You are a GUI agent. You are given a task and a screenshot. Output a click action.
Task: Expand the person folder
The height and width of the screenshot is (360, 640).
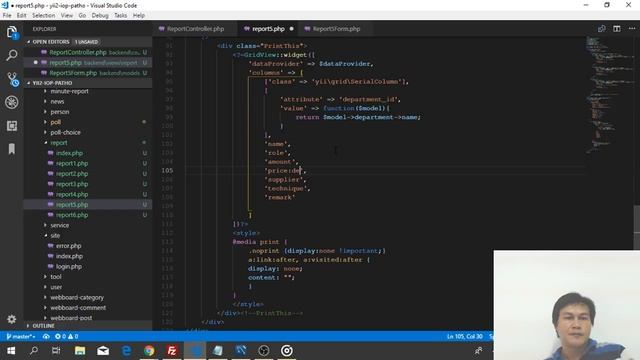(60, 111)
